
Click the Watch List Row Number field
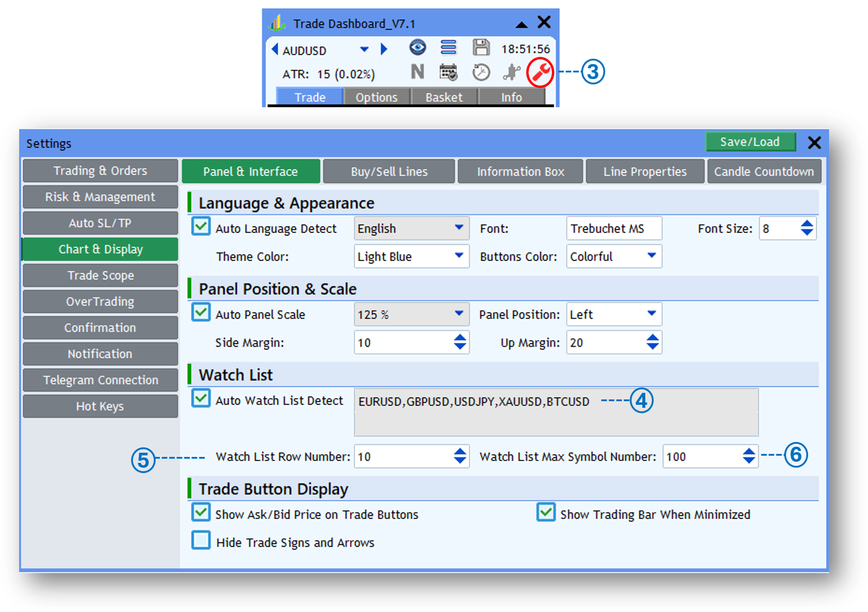(411, 456)
